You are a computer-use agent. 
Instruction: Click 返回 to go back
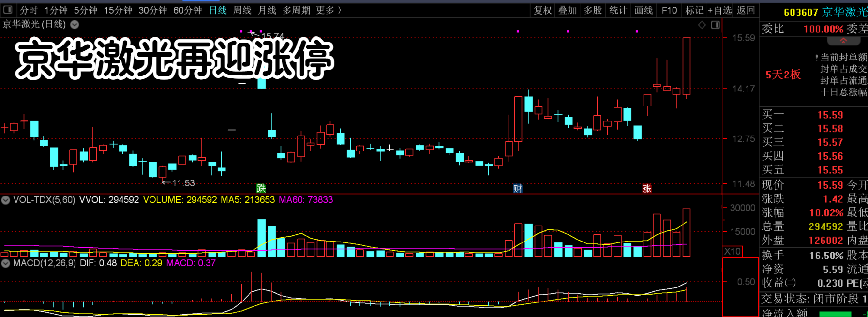pos(746,10)
